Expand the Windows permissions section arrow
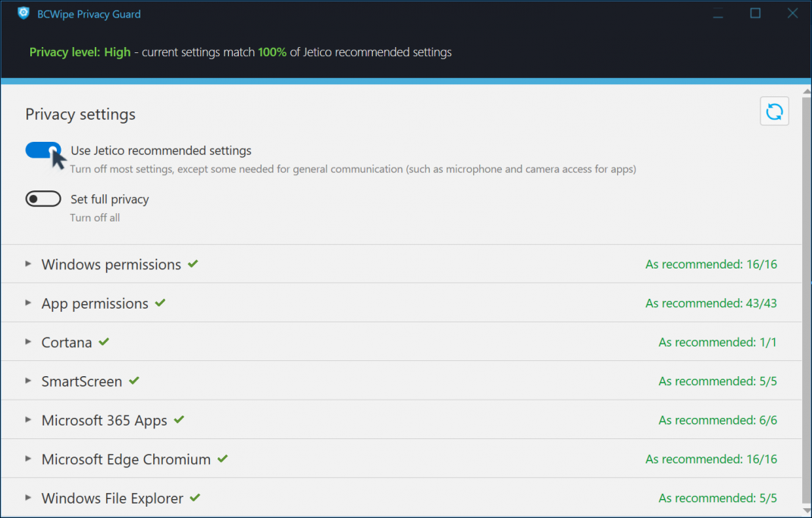Image resolution: width=812 pixels, height=518 pixels. click(x=28, y=264)
